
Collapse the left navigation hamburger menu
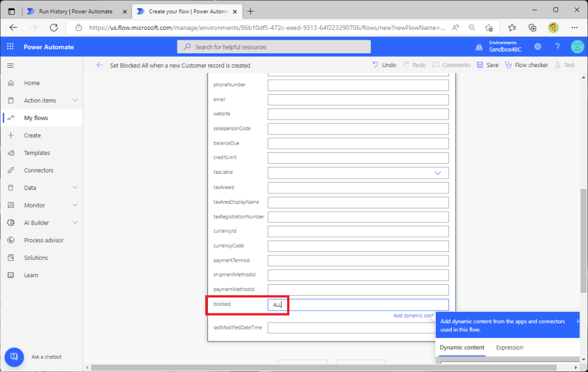(x=10, y=65)
